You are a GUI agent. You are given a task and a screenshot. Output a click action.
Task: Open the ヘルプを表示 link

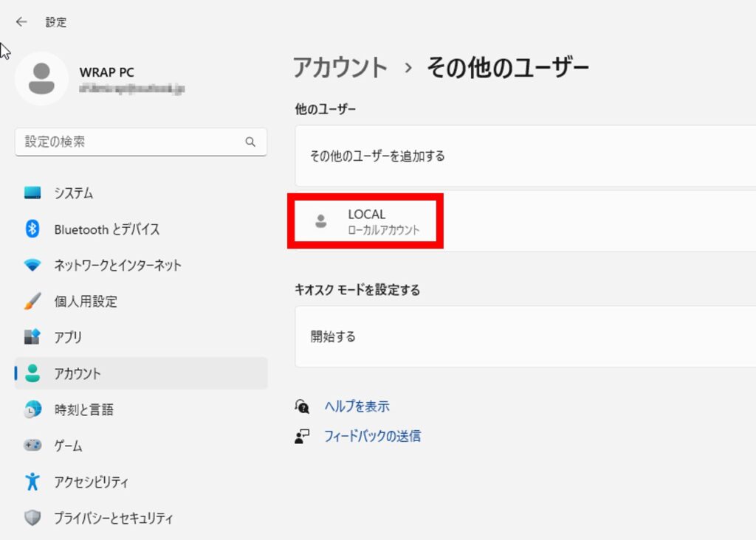[x=357, y=406]
